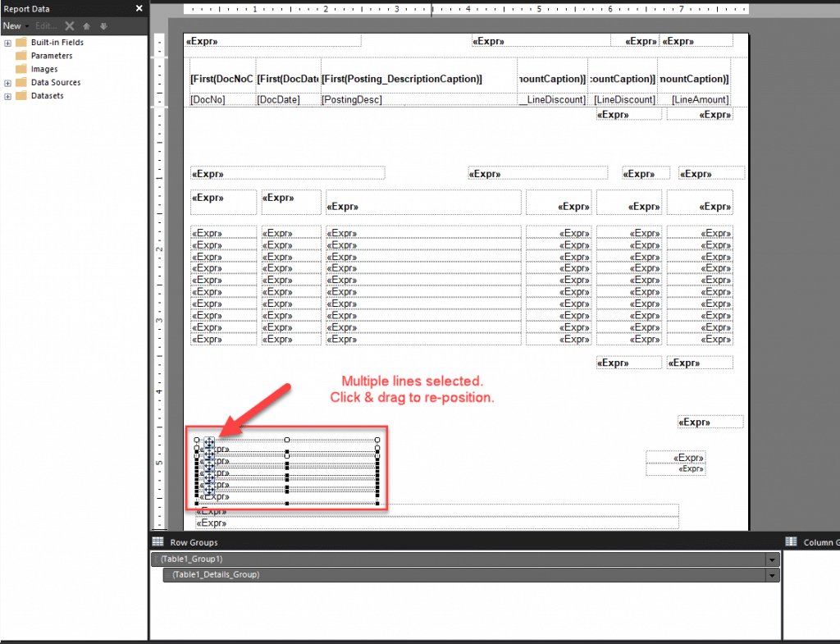Close the Report Data panel
This screenshot has height=644, width=840.
click(139, 8)
